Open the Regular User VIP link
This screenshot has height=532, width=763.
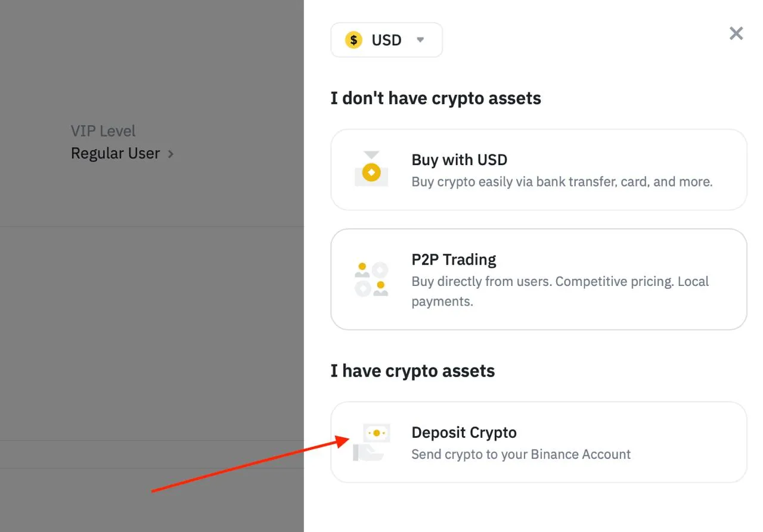116,153
